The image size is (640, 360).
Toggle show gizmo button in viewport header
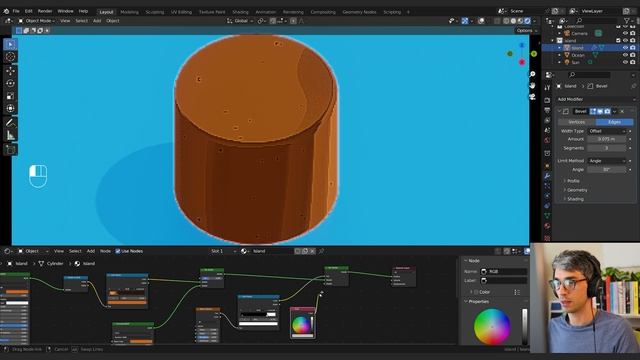465,21
